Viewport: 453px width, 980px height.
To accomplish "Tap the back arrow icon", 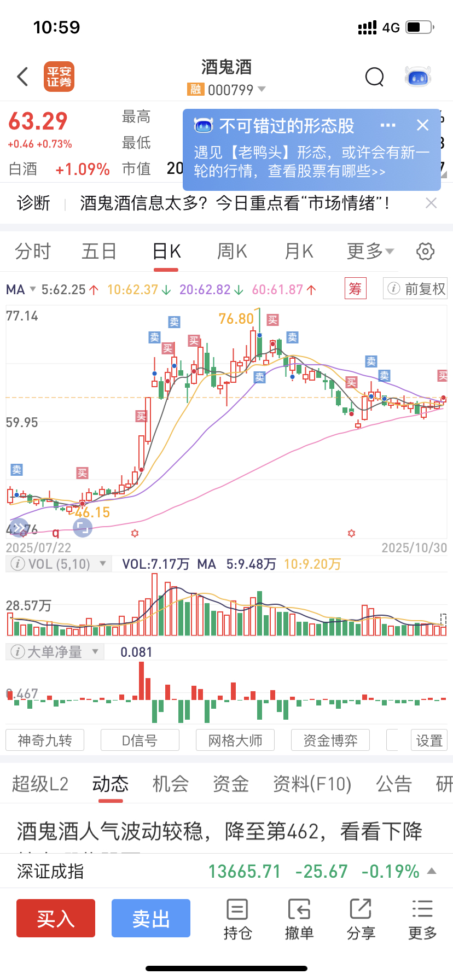I will [22, 77].
